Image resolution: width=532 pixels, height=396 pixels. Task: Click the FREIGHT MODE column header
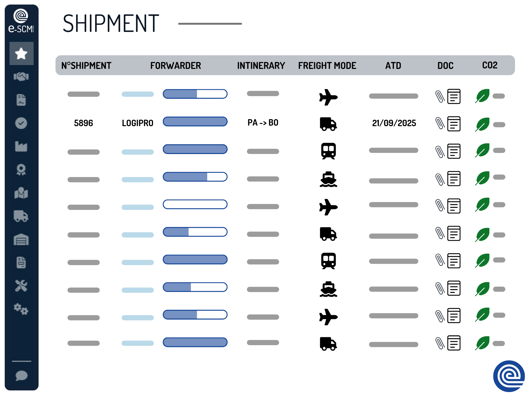327,65
